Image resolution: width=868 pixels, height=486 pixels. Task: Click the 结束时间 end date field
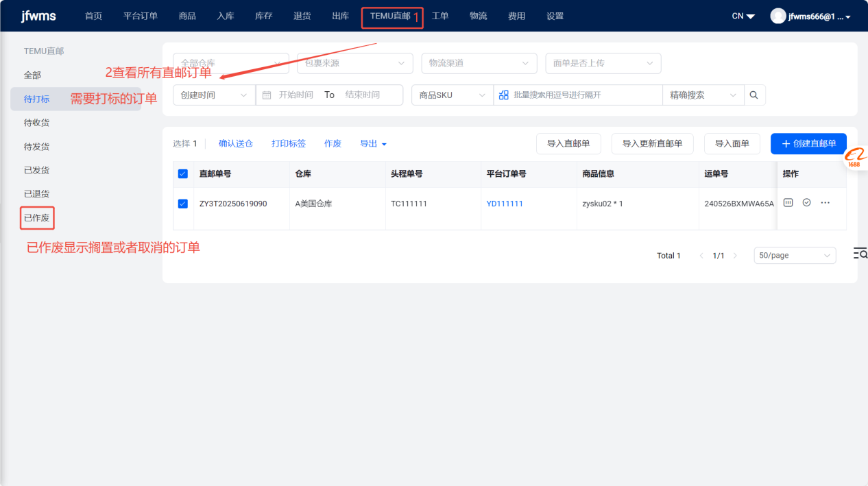tap(363, 95)
